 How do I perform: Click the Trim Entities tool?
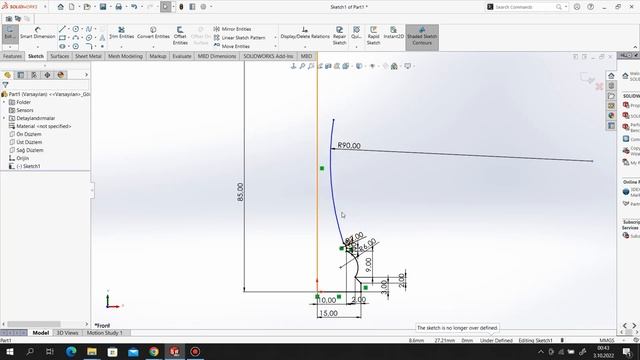pyautogui.click(x=121, y=33)
